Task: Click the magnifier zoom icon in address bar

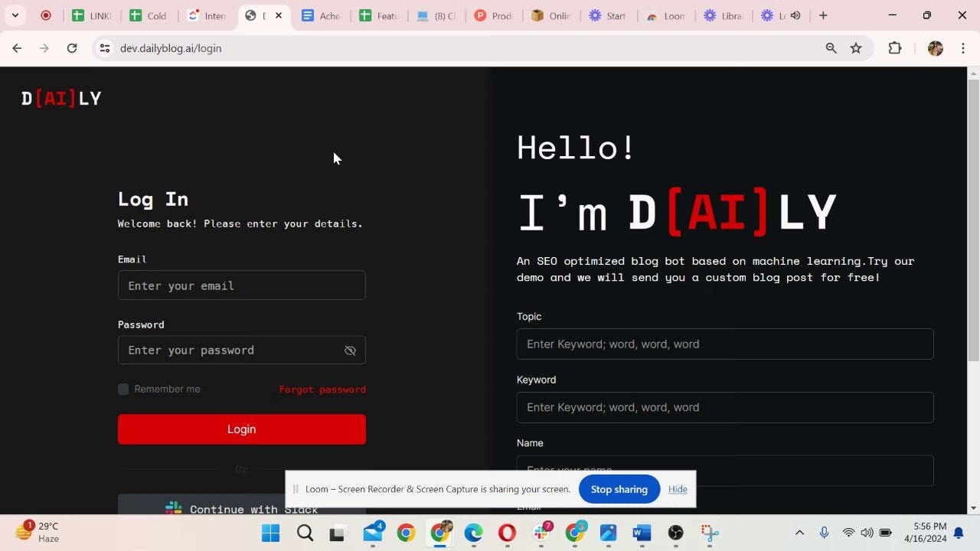Action: coord(831,47)
